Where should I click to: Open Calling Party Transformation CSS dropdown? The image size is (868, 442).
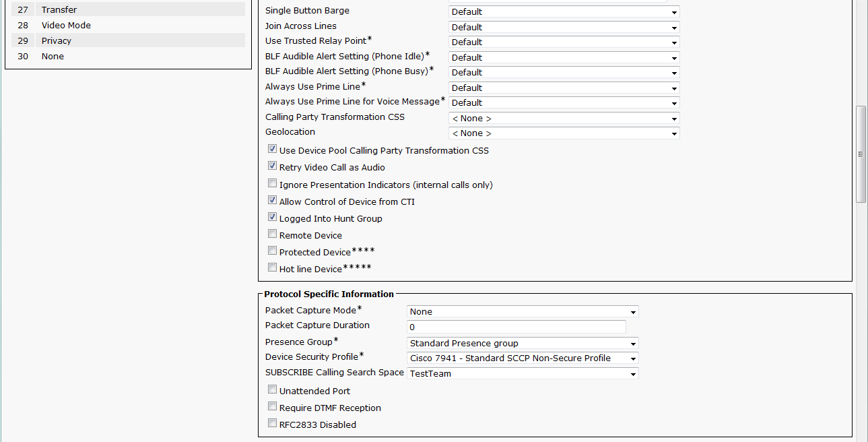point(564,119)
